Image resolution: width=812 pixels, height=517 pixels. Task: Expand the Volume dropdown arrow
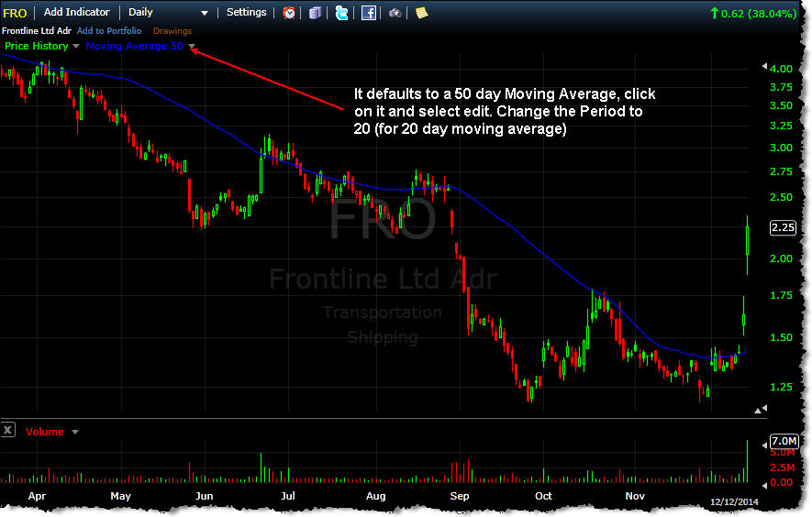point(75,432)
